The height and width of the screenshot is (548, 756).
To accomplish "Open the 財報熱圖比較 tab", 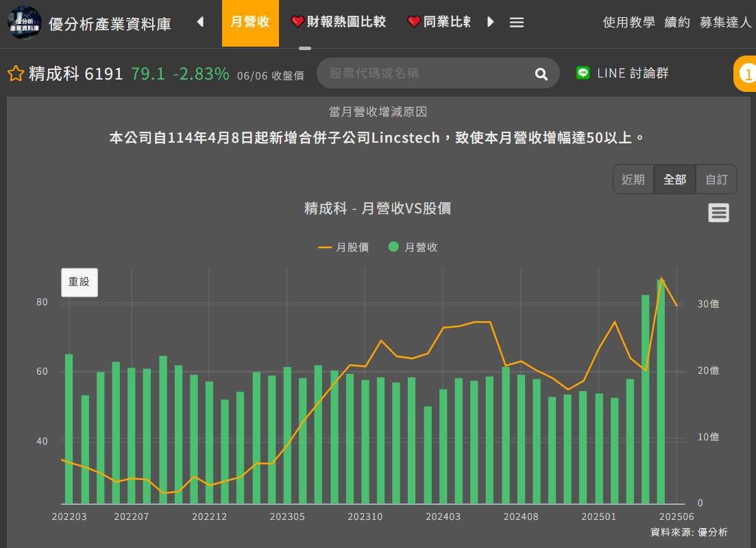I will (339, 22).
